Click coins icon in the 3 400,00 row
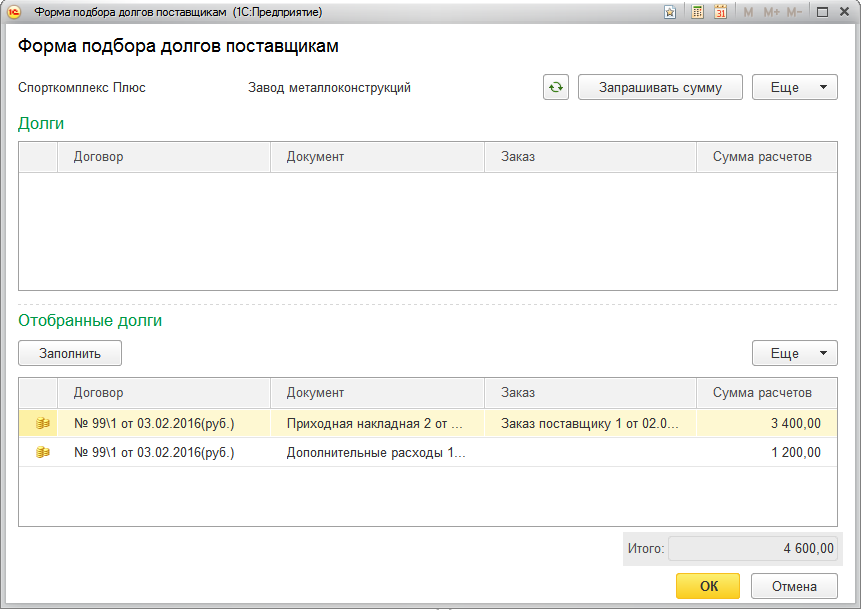The width and height of the screenshot is (861, 610). [43, 423]
